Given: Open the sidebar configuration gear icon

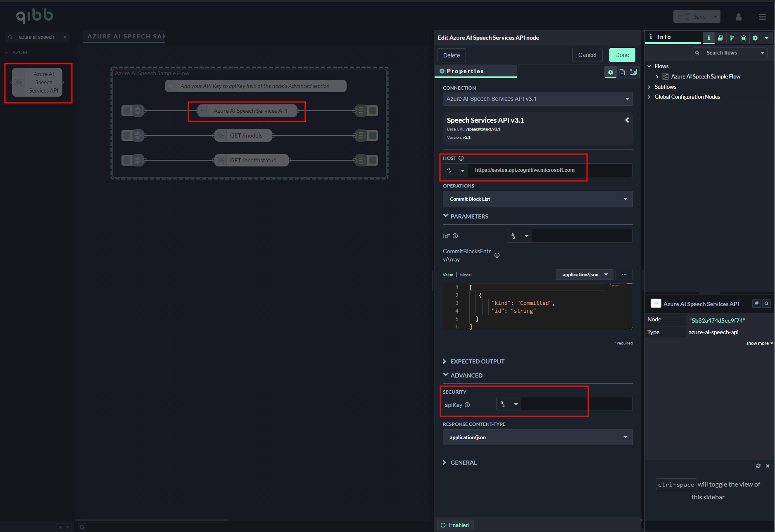Looking at the screenshot, I should pos(755,38).
